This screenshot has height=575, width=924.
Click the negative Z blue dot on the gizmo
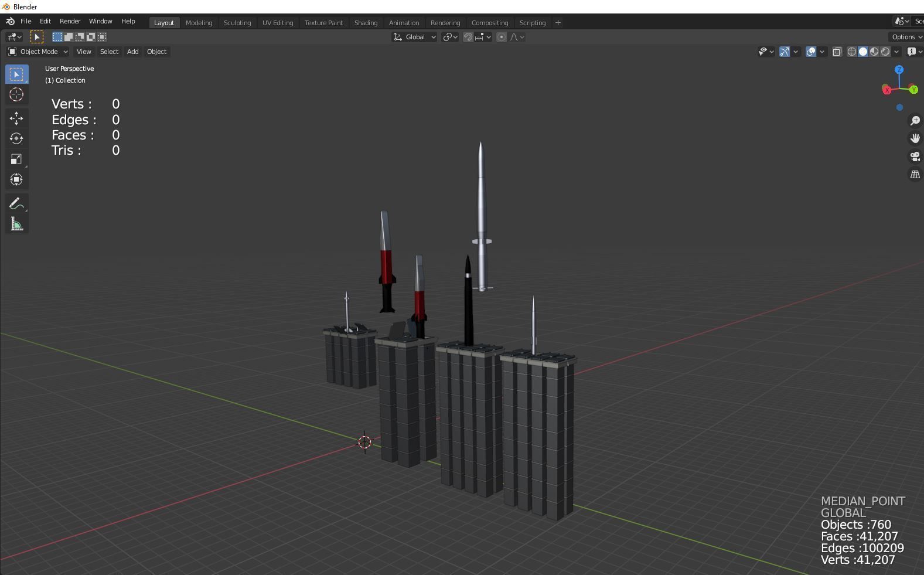click(x=899, y=107)
